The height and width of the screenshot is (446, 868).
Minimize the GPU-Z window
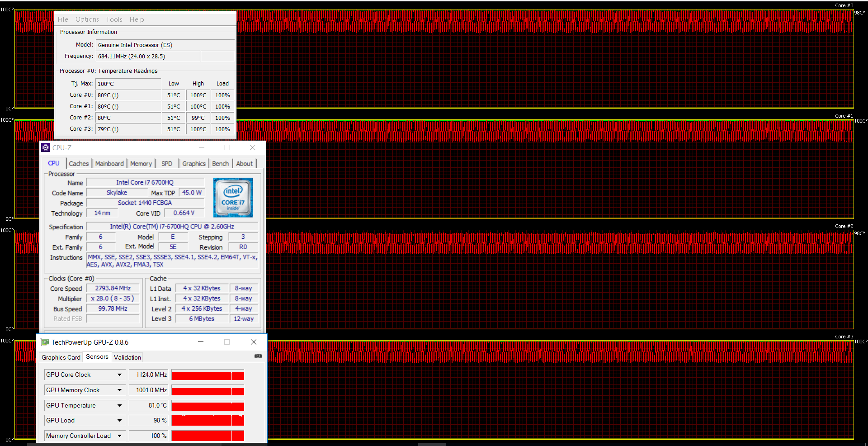(x=201, y=342)
